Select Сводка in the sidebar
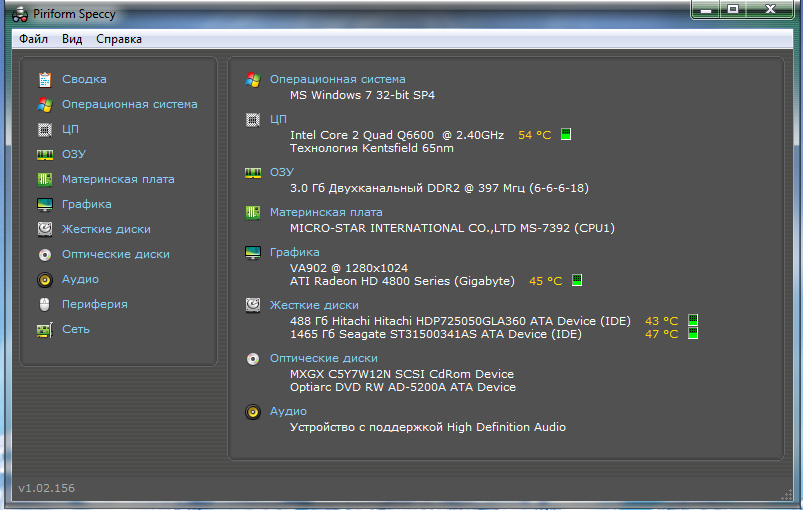 [84, 79]
